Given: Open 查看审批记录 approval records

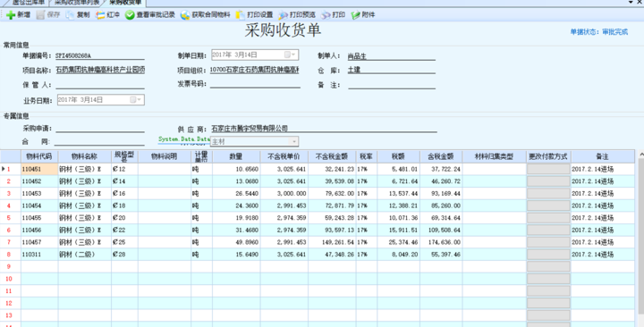Looking at the screenshot, I should tap(150, 15).
